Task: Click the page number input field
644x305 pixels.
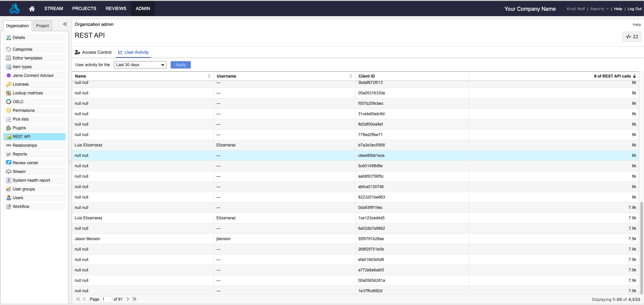Action: click(x=106, y=299)
